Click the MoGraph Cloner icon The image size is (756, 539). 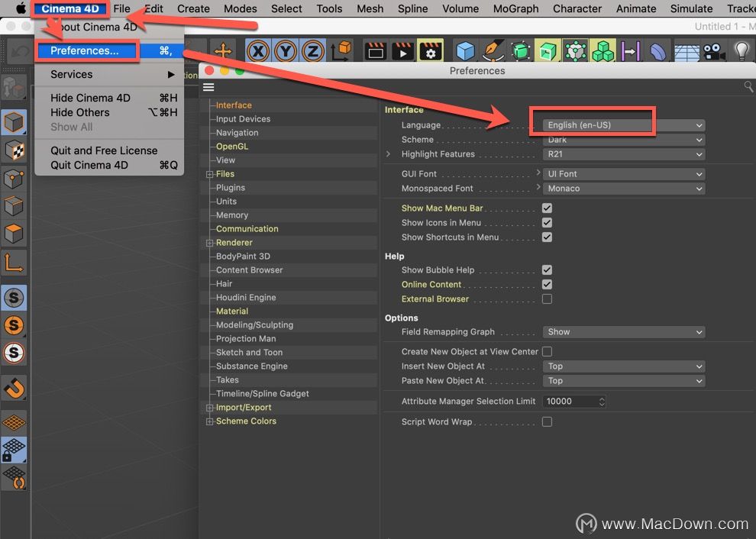(575, 50)
